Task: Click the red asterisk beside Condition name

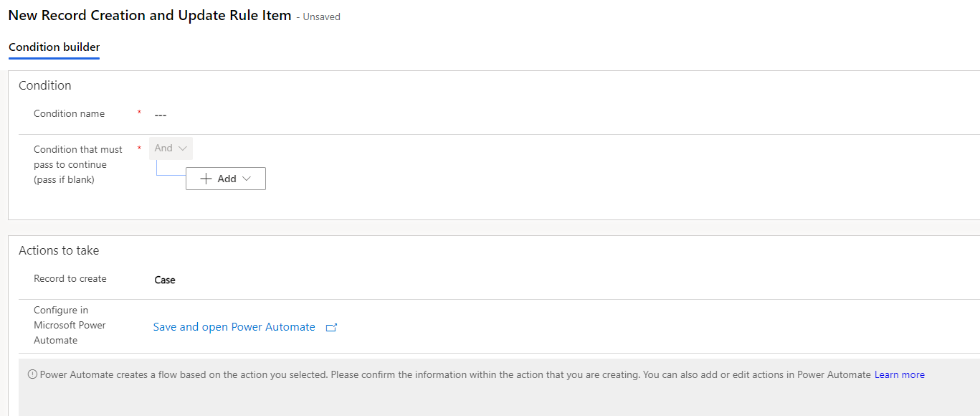Action: (x=138, y=113)
